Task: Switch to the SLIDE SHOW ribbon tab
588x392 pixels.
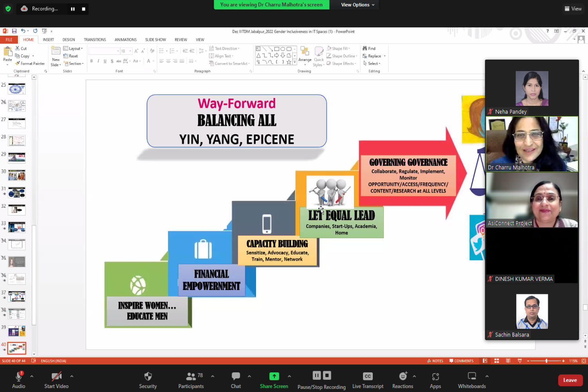Action: pyautogui.click(x=156, y=40)
